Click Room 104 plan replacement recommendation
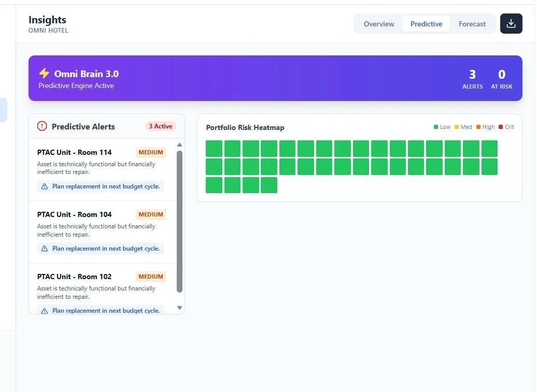This screenshot has height=392, width=537. [x=101, y=249]
